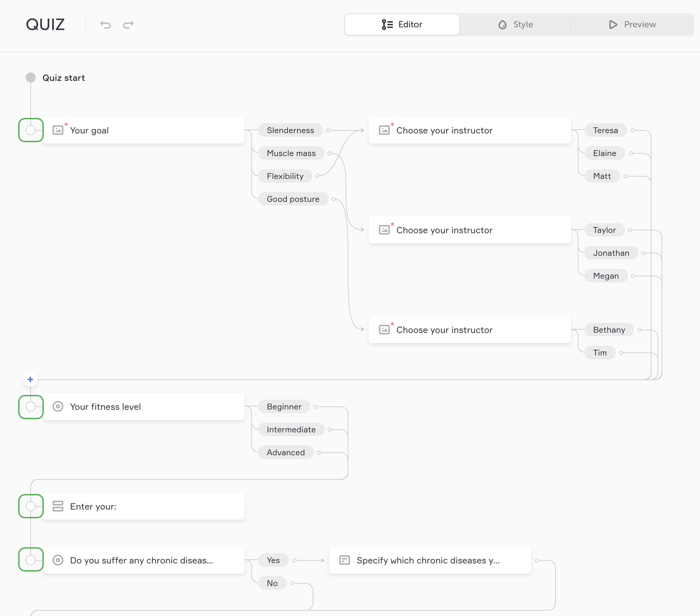
Task: Click the image icon on Your goal
Action: click(x=58, y=130)
